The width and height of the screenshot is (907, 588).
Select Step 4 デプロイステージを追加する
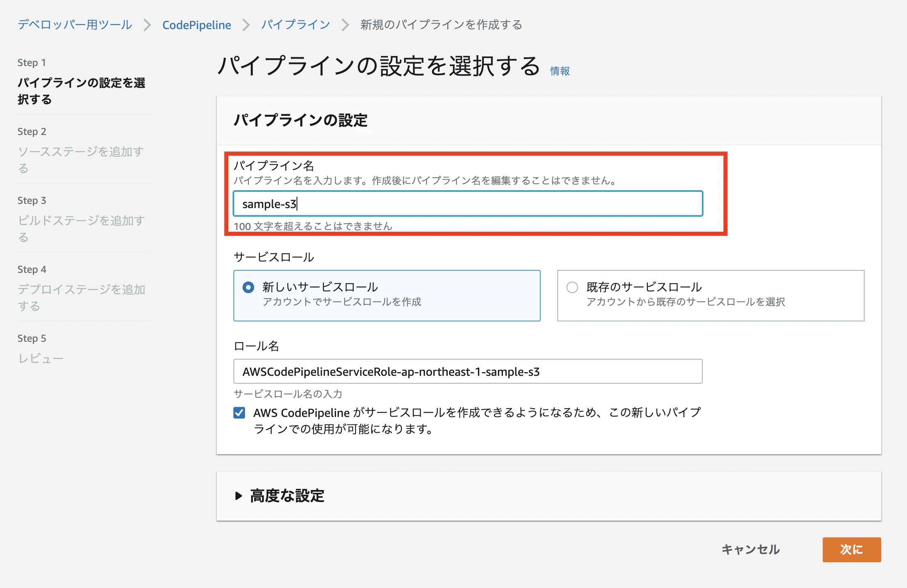(81, 298)
